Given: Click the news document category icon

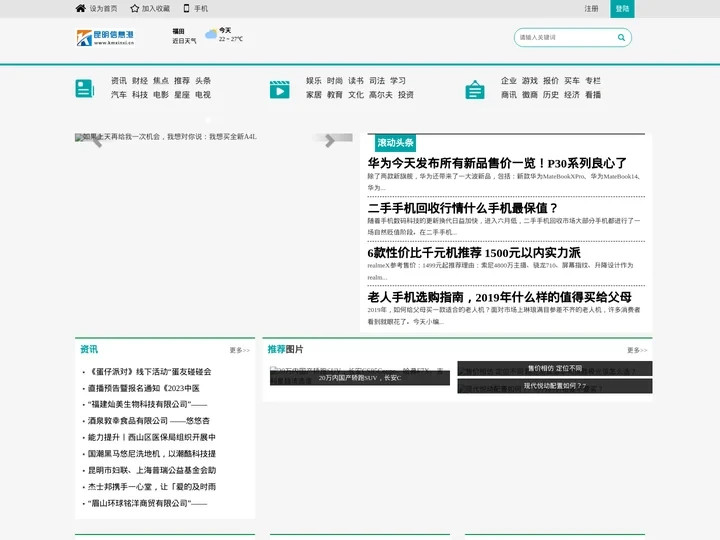Looking at the screenshot, I should tap(84, 89).
